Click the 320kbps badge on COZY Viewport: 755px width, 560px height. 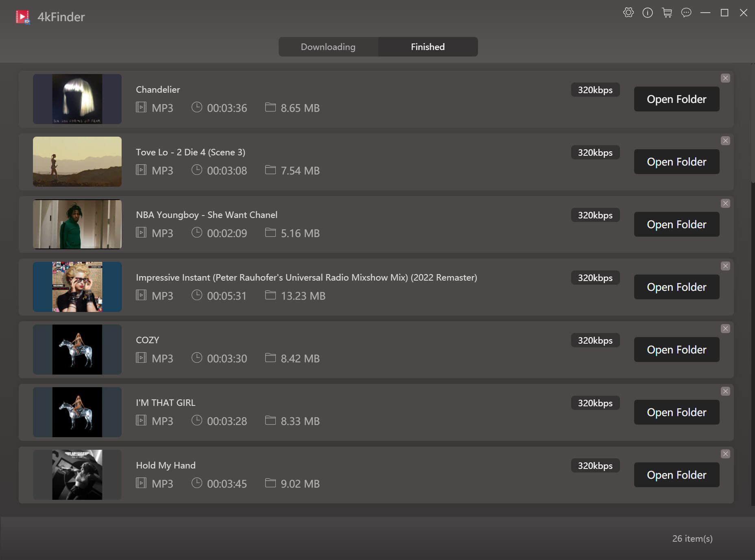595,340
